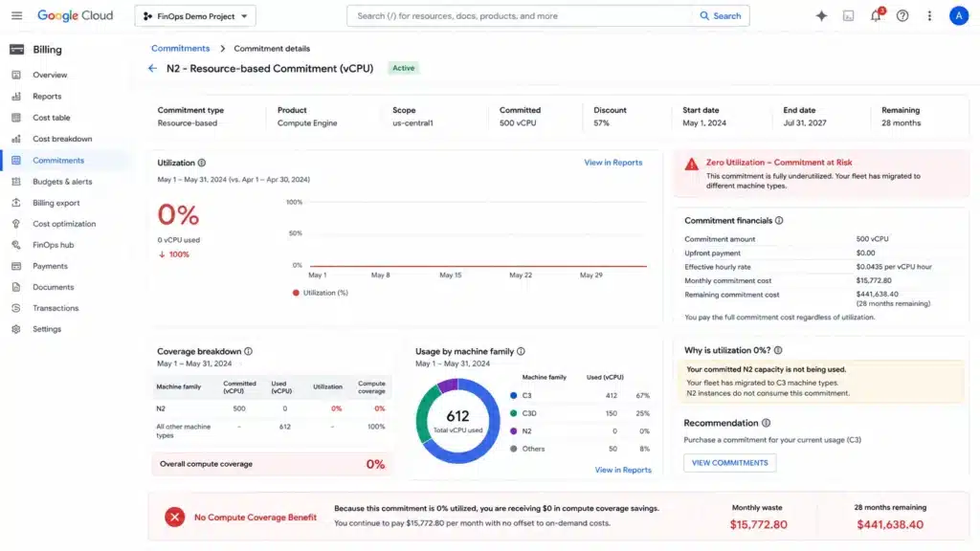
Task: Click the $0.0435 per vCPU hour value
Action: (894, 267)
